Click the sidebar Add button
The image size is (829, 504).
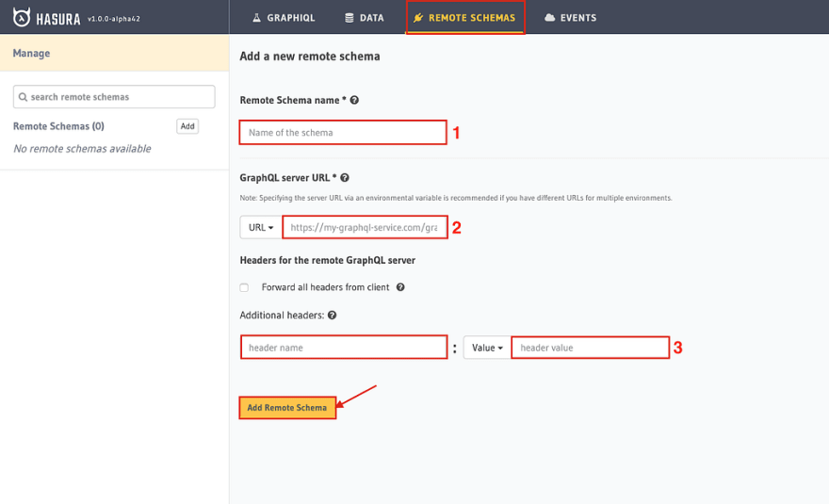(187, 126)
